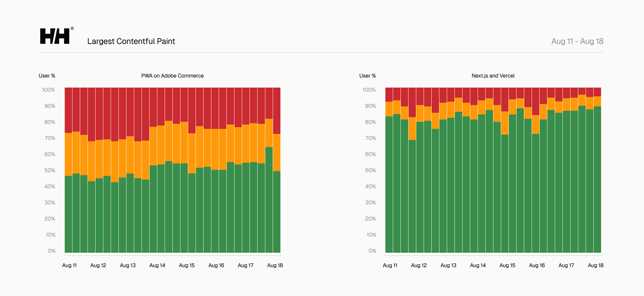Click the PWA on Adobe Commerce chart title
This screenshot has height=296, width=644.
(x=172, y=76)
